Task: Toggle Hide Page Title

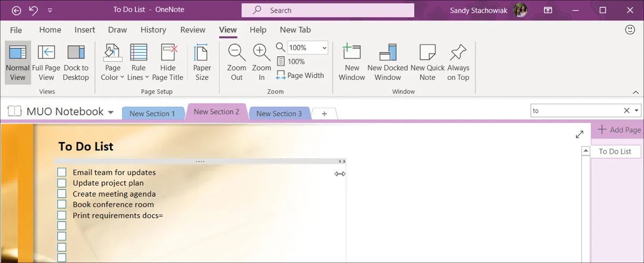Action: click(168, 63)
